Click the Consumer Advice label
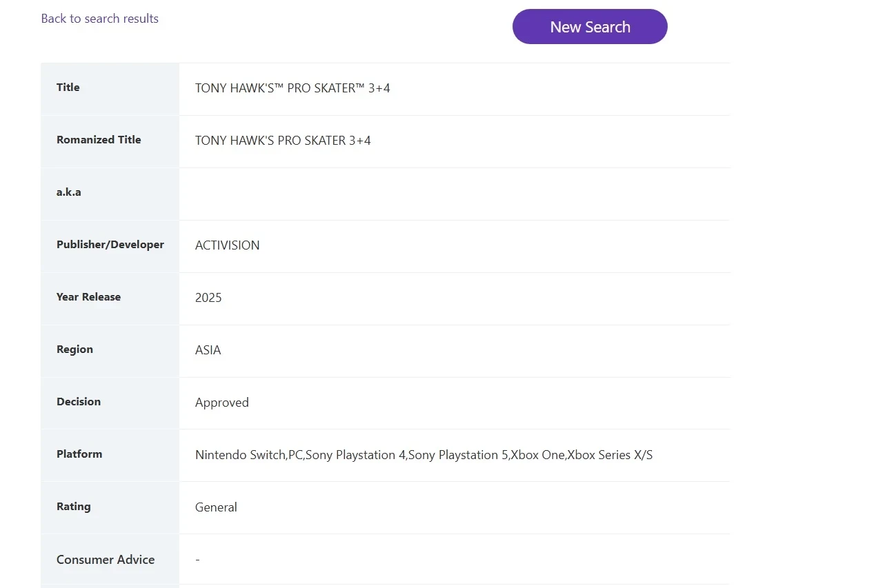The image size is (885, 588). click(106, 560)
